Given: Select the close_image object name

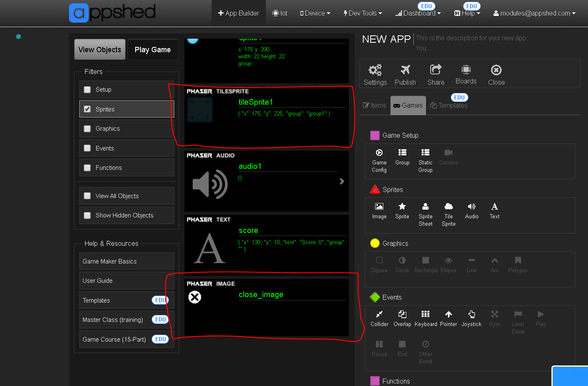Looking at the screenshot, I should 261,294.
